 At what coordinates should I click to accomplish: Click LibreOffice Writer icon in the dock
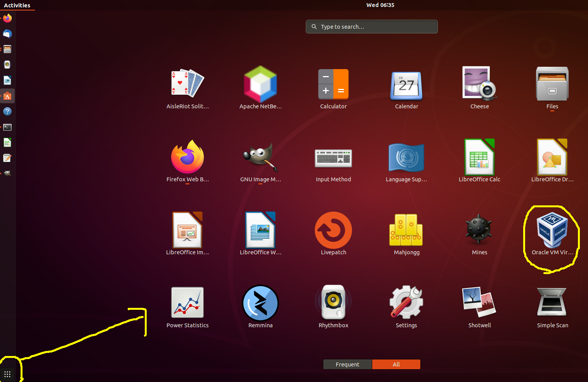point(7,80)
